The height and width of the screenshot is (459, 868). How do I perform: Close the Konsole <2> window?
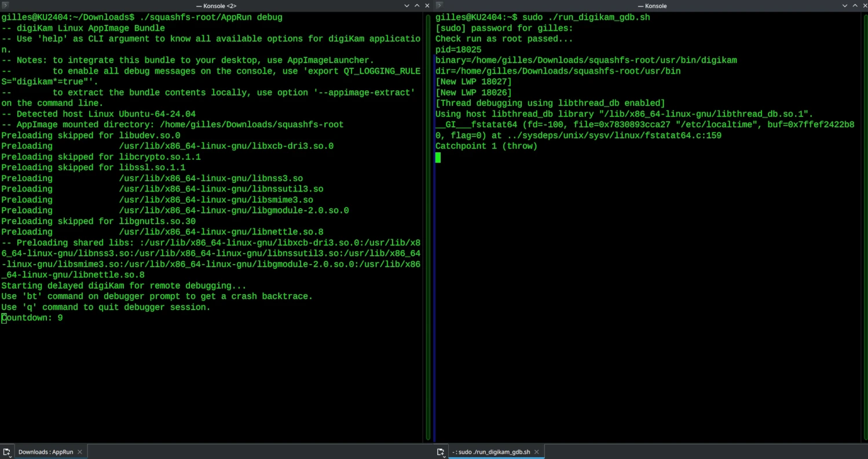point(426,5)
